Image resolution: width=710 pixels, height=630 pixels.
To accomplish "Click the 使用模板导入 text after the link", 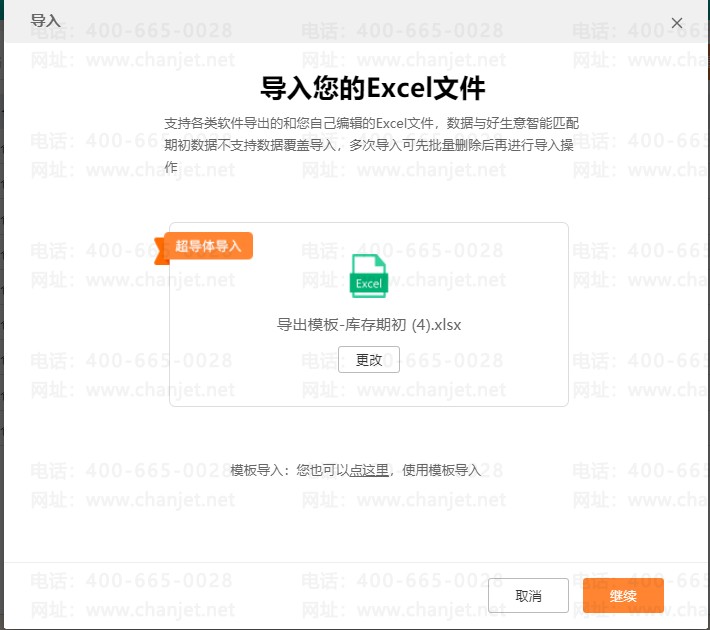I will click(442, 470).
